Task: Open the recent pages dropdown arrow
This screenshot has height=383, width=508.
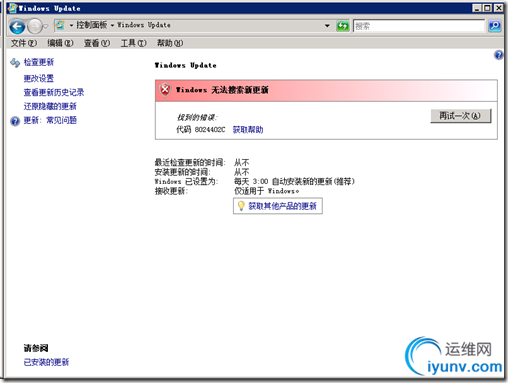Action: coord(46,26)
